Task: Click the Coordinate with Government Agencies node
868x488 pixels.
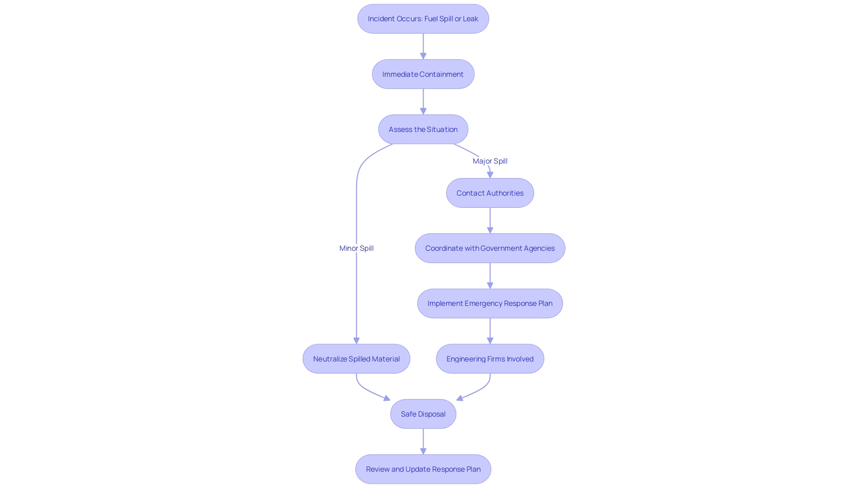Action: 490,248
